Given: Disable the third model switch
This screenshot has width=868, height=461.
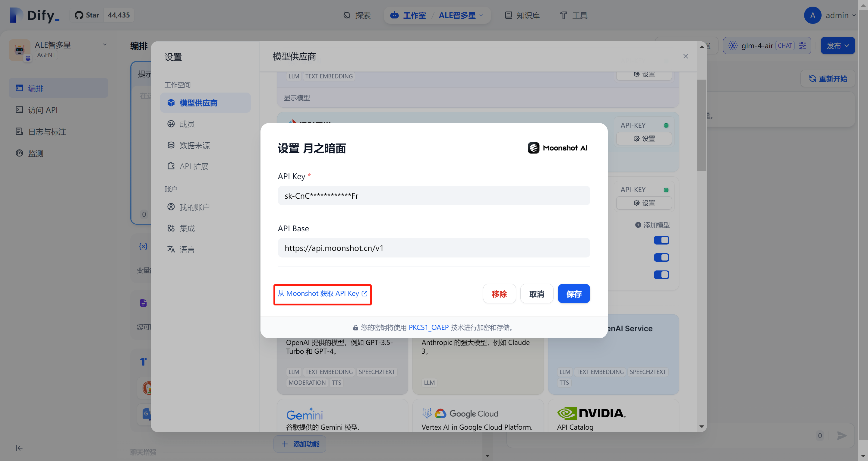Looking at the screenshot, I should (x=661, y=275).
